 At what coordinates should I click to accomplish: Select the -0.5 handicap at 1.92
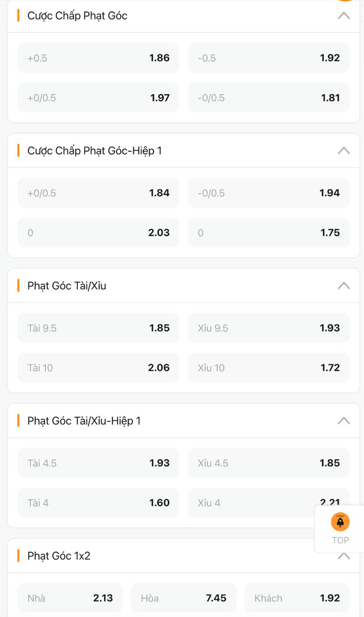coord(268,58)
